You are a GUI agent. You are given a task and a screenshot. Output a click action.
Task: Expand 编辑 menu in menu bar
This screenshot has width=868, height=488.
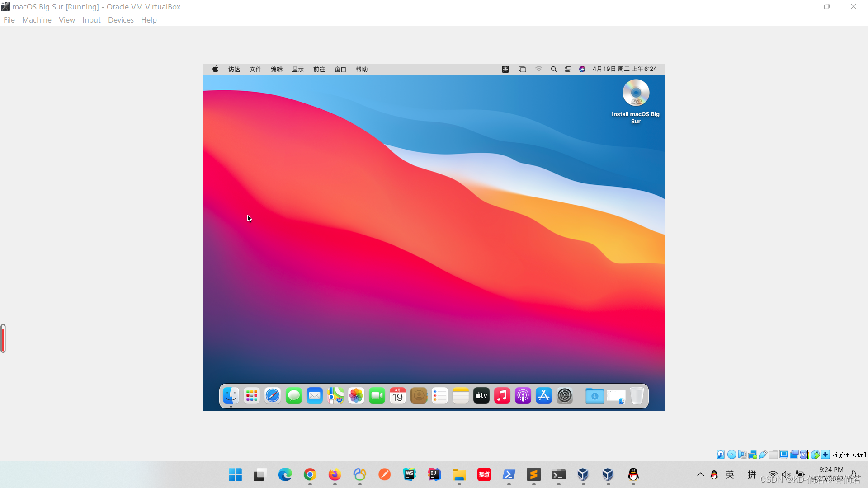pos(276,69)
